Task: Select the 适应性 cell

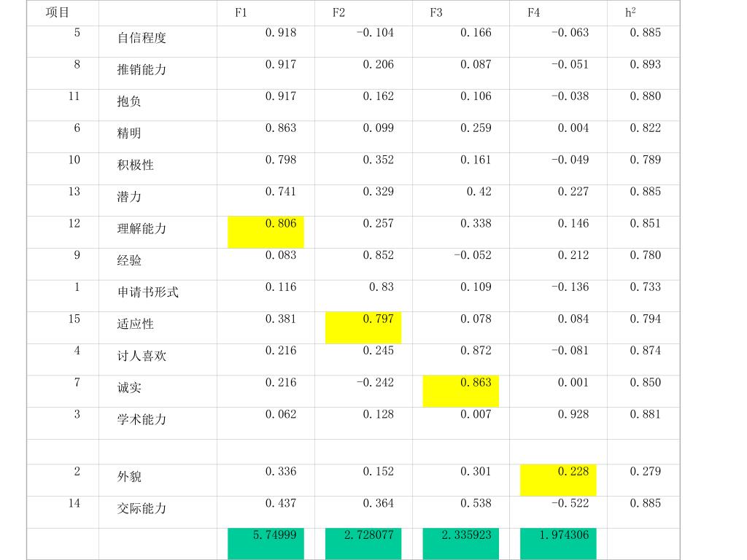Action: [x=158, y=328]
